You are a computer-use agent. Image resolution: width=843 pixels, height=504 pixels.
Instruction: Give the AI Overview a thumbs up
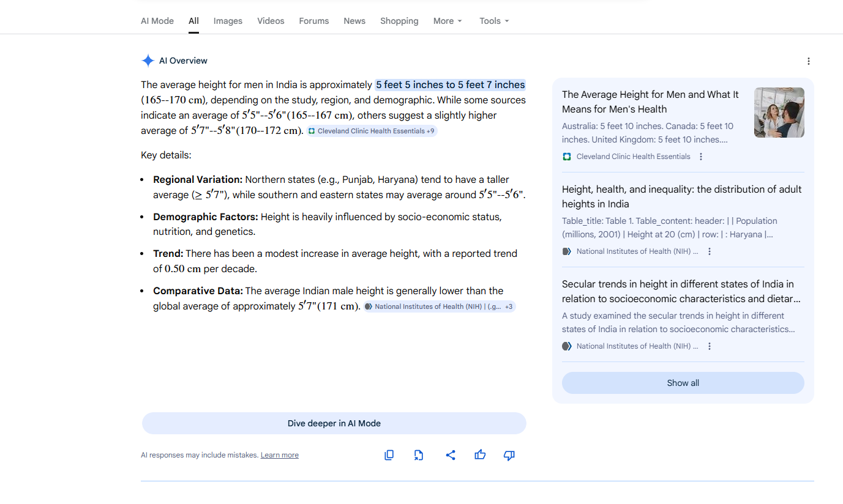(480, 455)
